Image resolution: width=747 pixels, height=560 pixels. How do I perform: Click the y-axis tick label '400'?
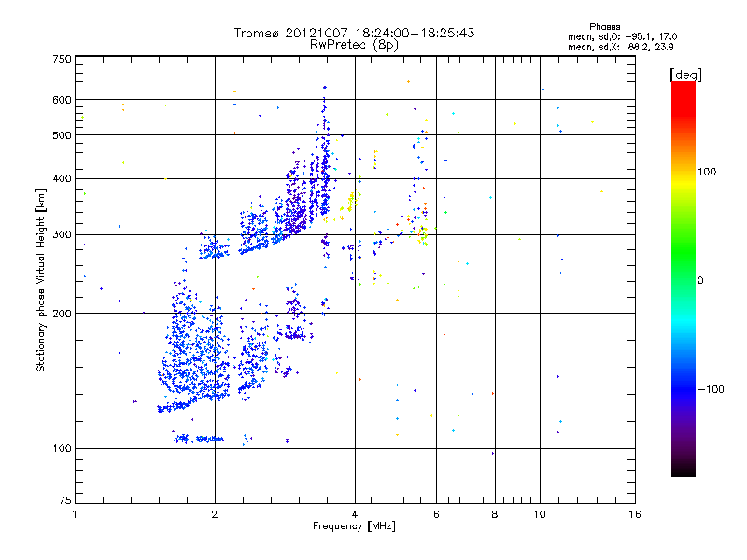[x=63, y=179]
